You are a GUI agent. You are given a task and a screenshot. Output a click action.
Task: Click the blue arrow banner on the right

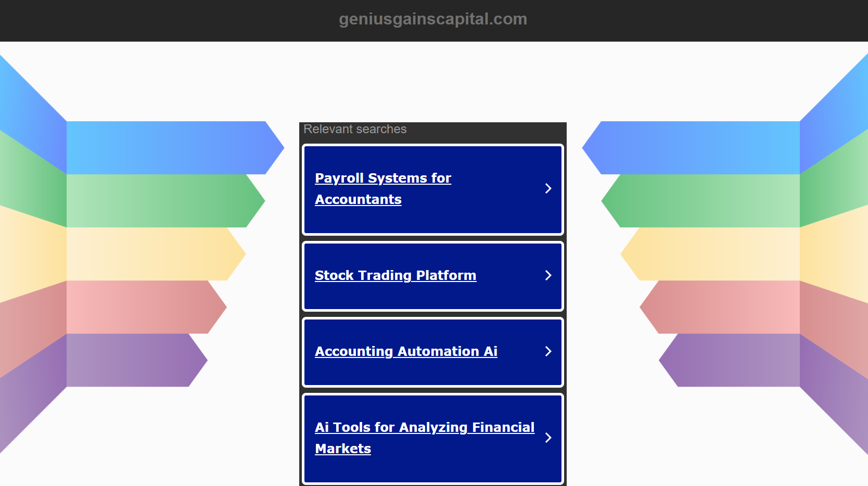[x=700, y=148]
